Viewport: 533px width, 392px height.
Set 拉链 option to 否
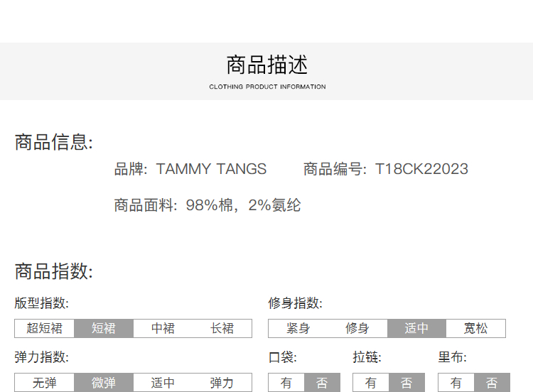coord(407,383)
